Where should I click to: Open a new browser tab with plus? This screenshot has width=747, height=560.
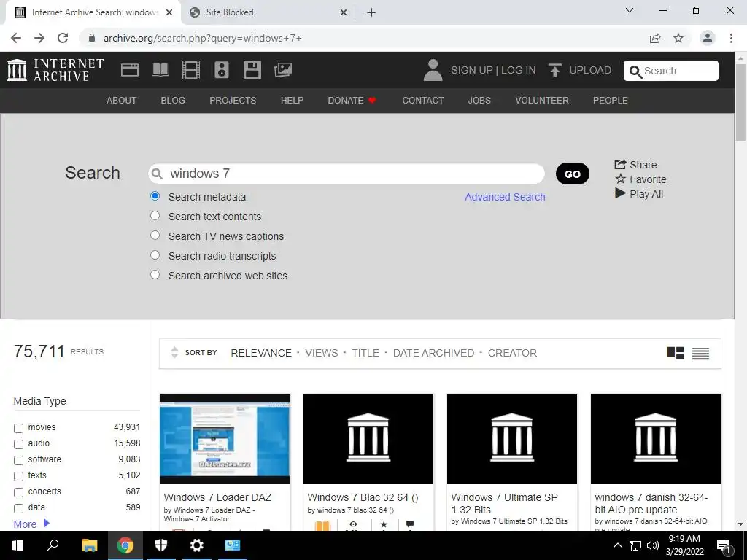coord(371,12)
